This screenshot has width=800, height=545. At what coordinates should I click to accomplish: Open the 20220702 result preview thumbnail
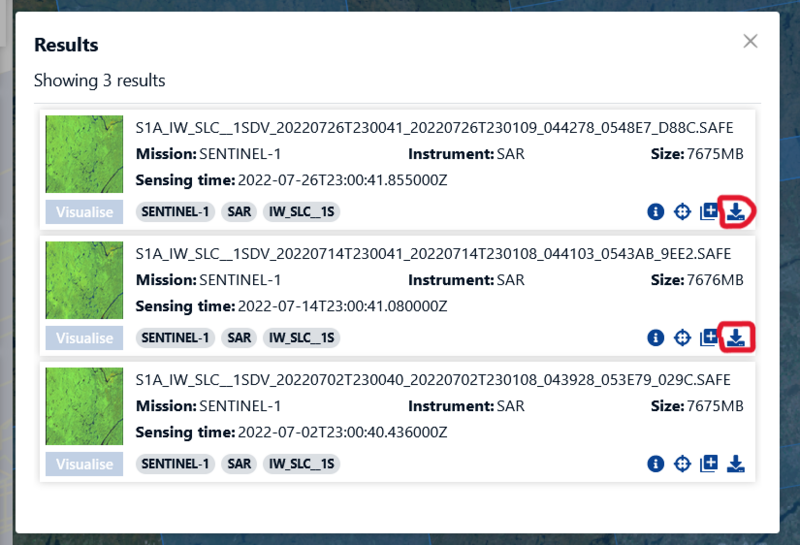tap(84, 406)
